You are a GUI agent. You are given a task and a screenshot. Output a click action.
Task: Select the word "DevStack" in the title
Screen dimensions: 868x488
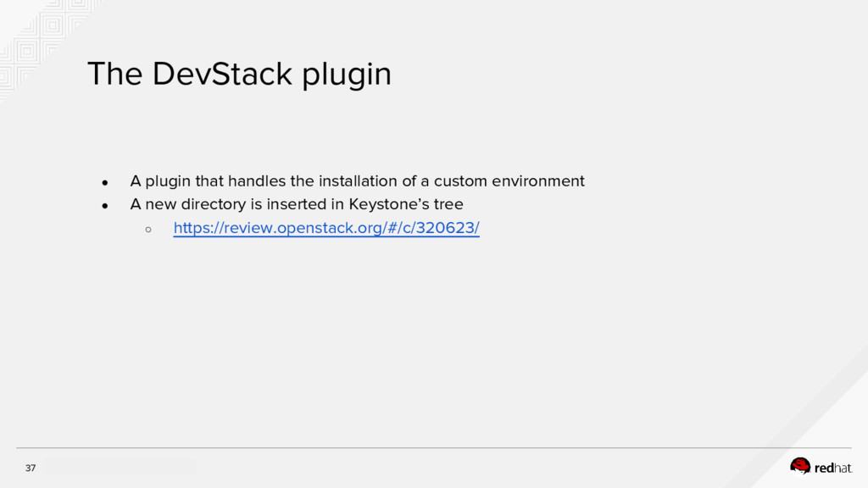(223, 75)
